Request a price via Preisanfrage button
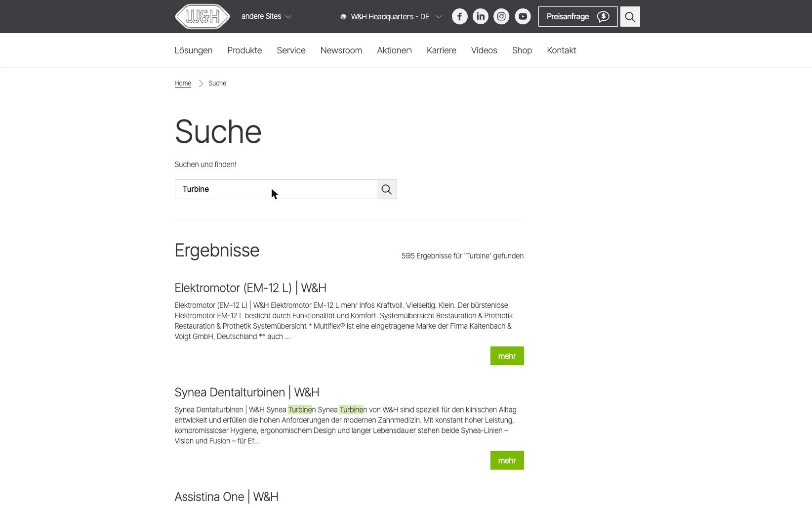The height and width of the screenshot is (508, 812). coord(578,16)
